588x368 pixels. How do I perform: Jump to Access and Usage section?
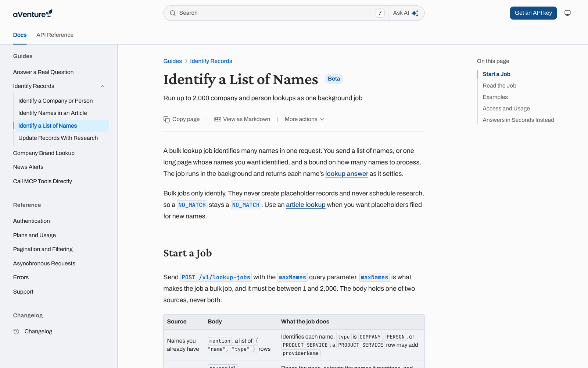click(506, 108)
